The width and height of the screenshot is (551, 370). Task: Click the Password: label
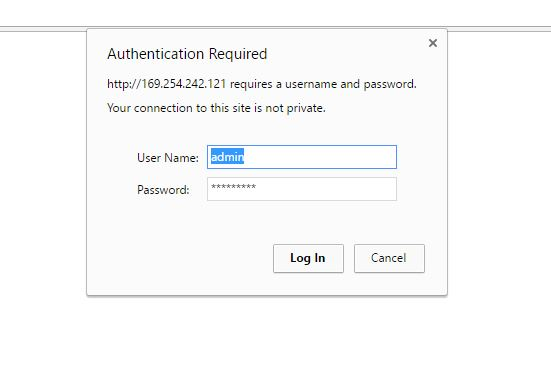tap(163, 190)
